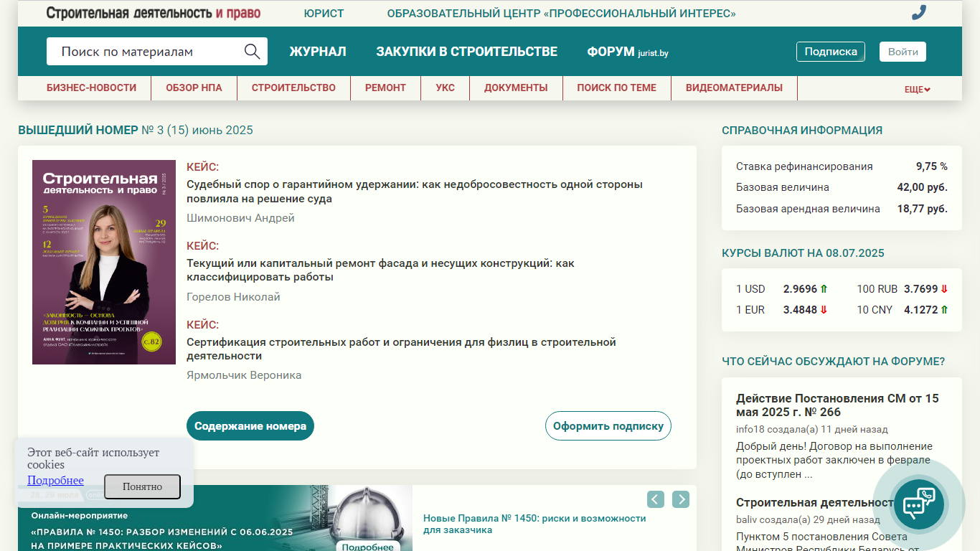
Task: Open the ЖУРНАЛ menu item
Action: [x=318, y=52]
